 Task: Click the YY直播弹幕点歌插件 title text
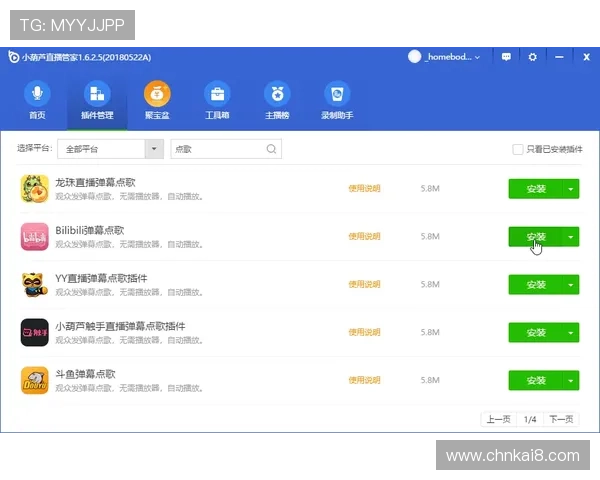pos(101,278)
